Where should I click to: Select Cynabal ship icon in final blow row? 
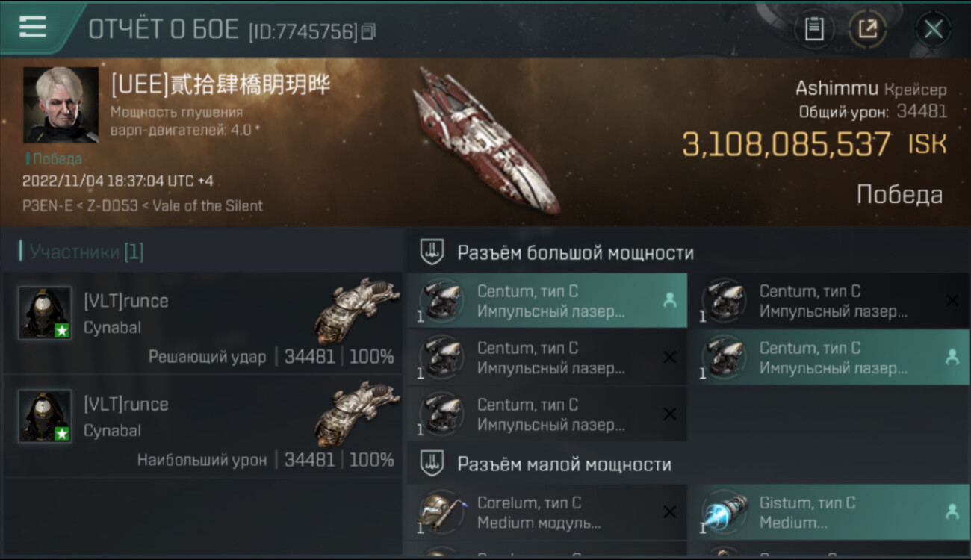[x=357, y=310]
